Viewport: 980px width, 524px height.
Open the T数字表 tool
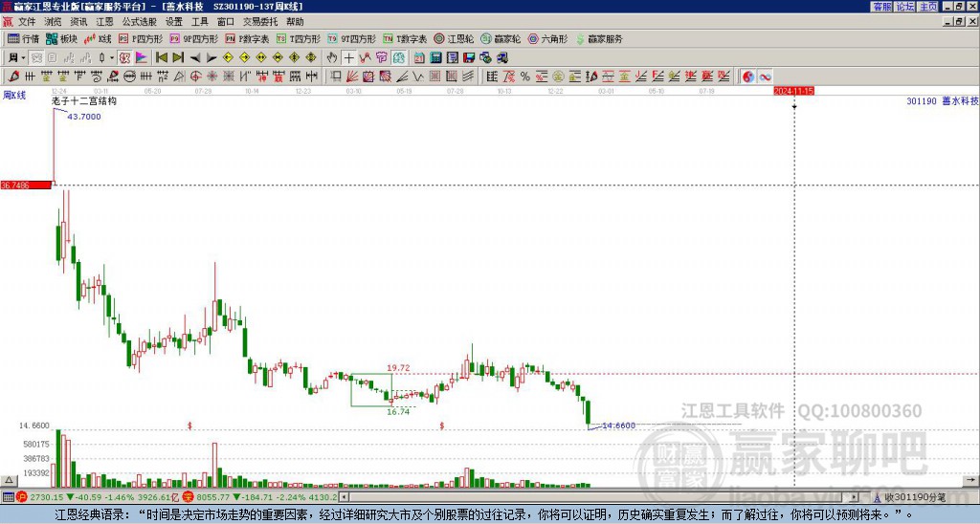[405, 38]
